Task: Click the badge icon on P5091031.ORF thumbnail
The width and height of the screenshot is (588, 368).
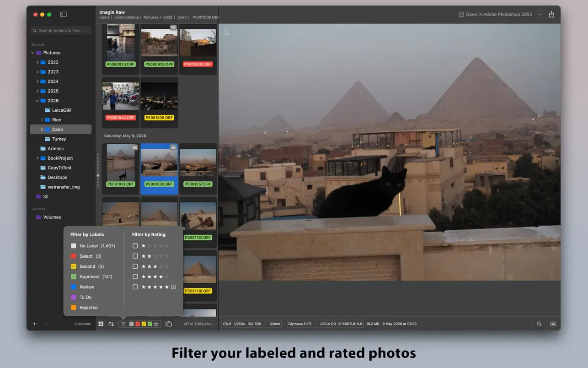Action: (134, 147)
